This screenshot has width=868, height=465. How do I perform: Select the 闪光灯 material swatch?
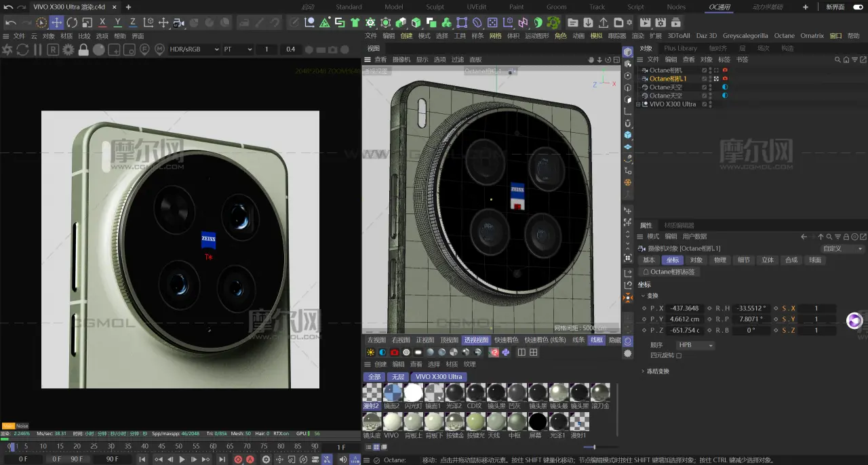[x=413, y=392]
